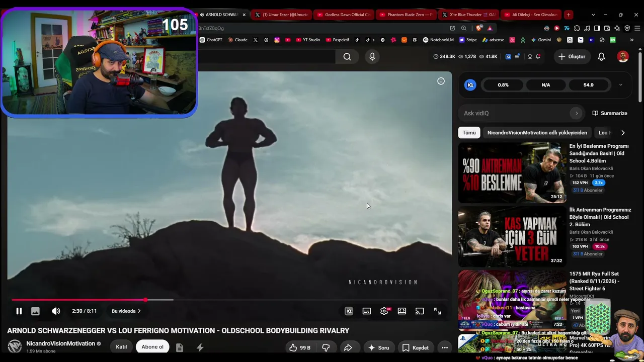The image size is (644, 362).
Task: Switch to the Godless Dawn Official tab
Action: pyautogui.click(x=343, y=15)
